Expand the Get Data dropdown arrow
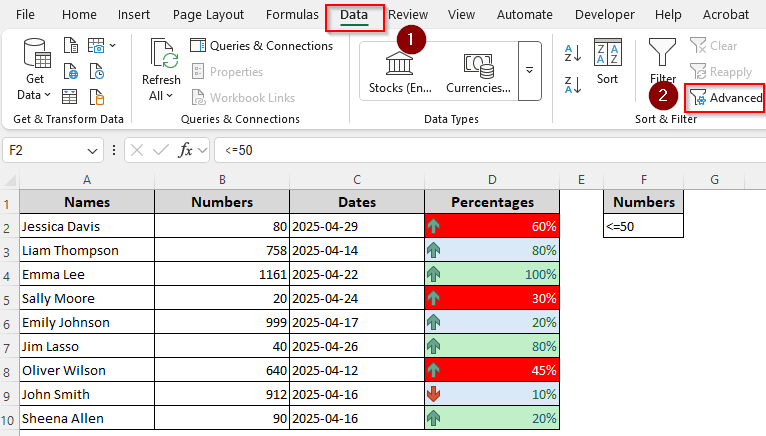The image size is (766, 436). 47,95
